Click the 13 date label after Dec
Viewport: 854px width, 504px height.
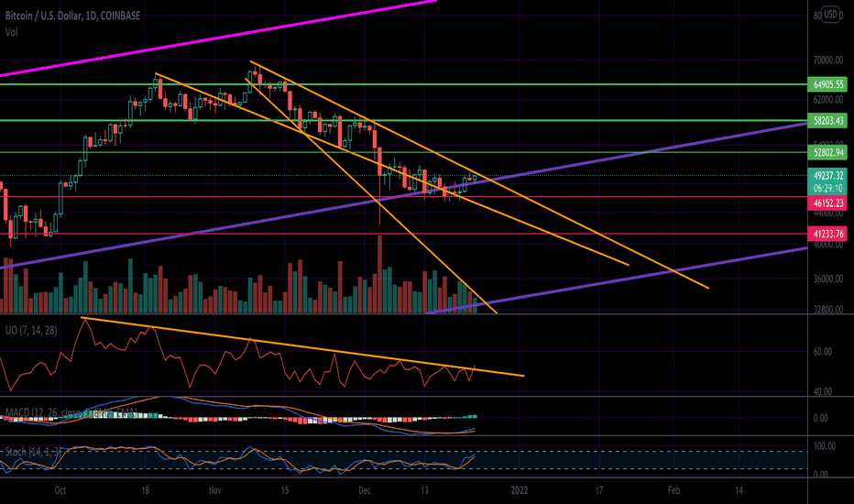click(x=424, y=490)
